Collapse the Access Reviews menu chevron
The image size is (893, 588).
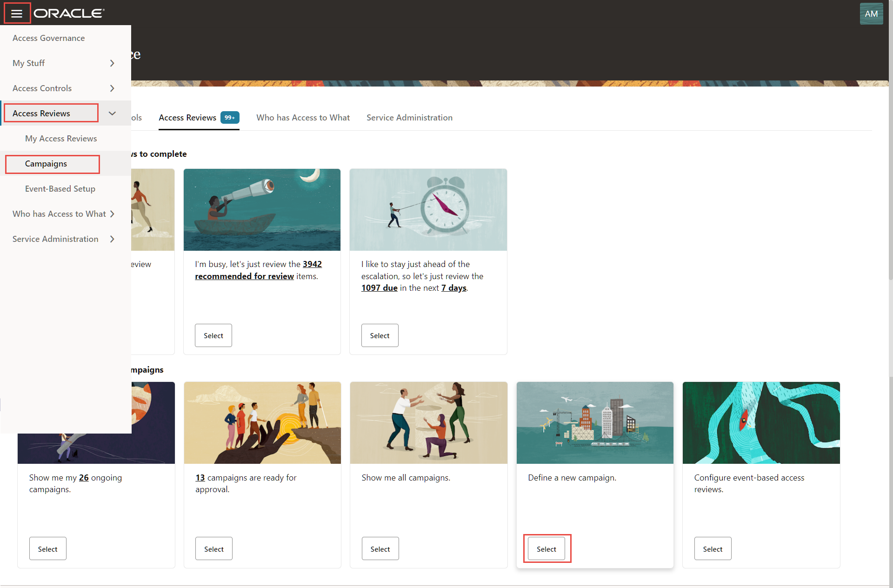[112, 114]
